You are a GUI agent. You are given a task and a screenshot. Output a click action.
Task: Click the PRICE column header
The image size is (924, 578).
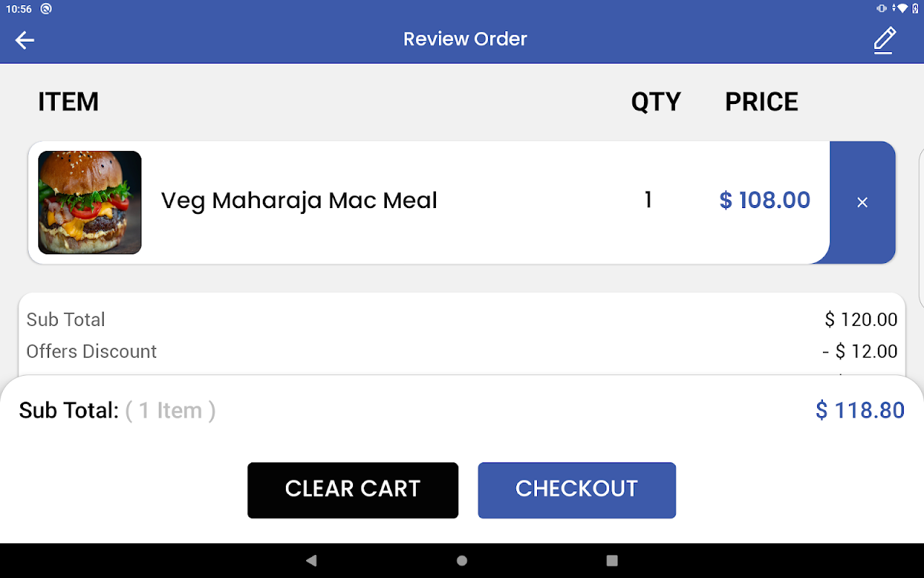click(762, 102)
